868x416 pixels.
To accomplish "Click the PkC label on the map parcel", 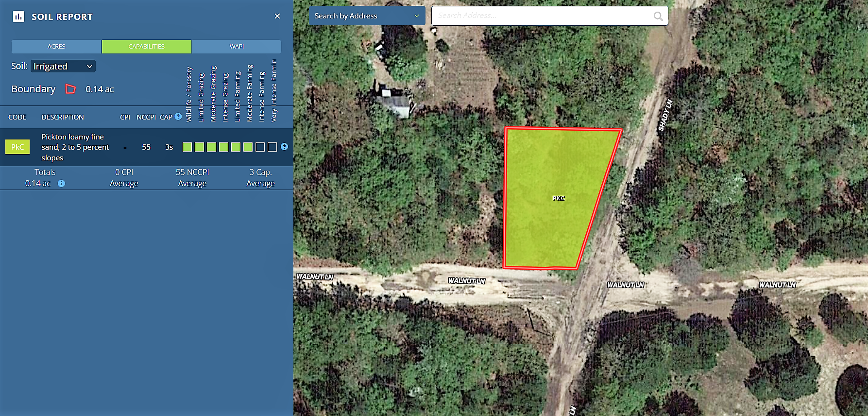I will coord(559,198).
